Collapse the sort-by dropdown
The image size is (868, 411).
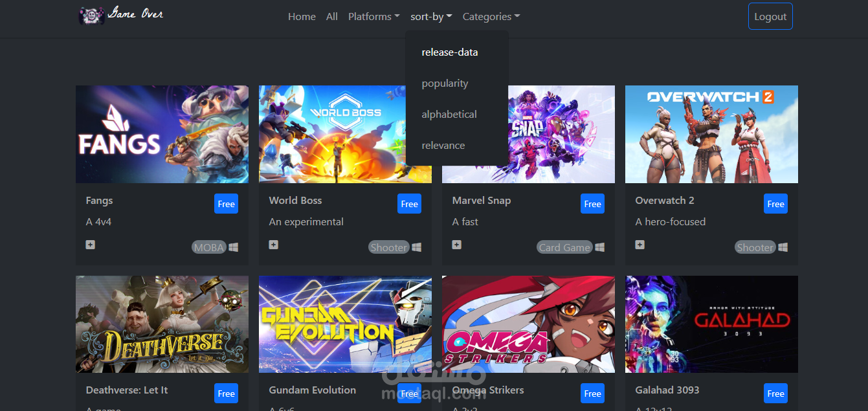(x=431, y=17)
